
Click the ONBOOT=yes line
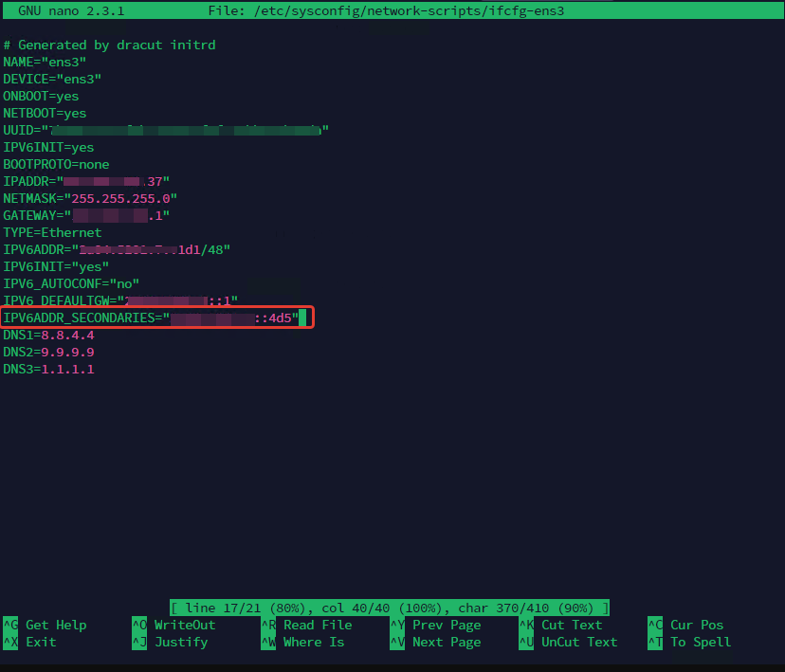pos(41,96)
